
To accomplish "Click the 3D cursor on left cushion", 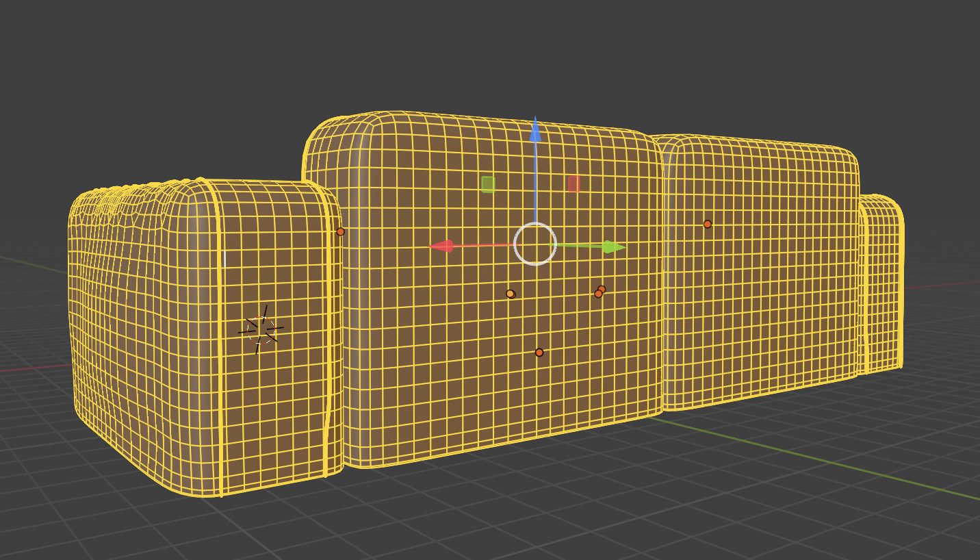I will pyautogui.click(x=261, y=330).
